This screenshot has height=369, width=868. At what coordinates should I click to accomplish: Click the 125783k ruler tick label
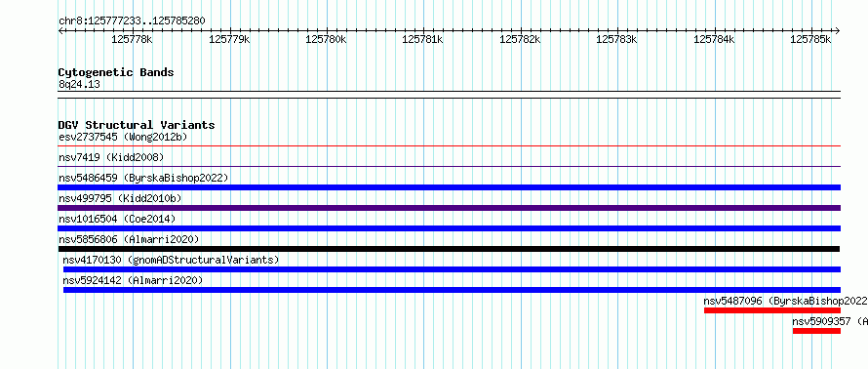(616, 39)
